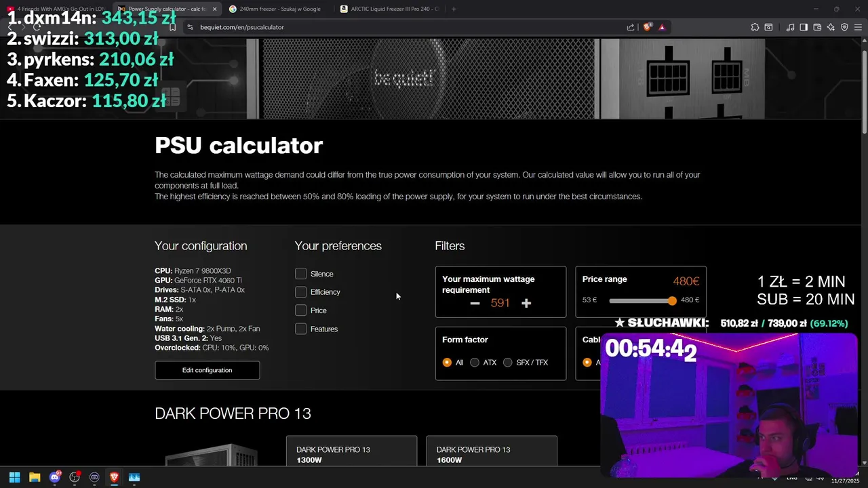This screenshot has width=868, height=488.
Task: Click the Water cooling: 2x Pump line
Action: point(207,329)
